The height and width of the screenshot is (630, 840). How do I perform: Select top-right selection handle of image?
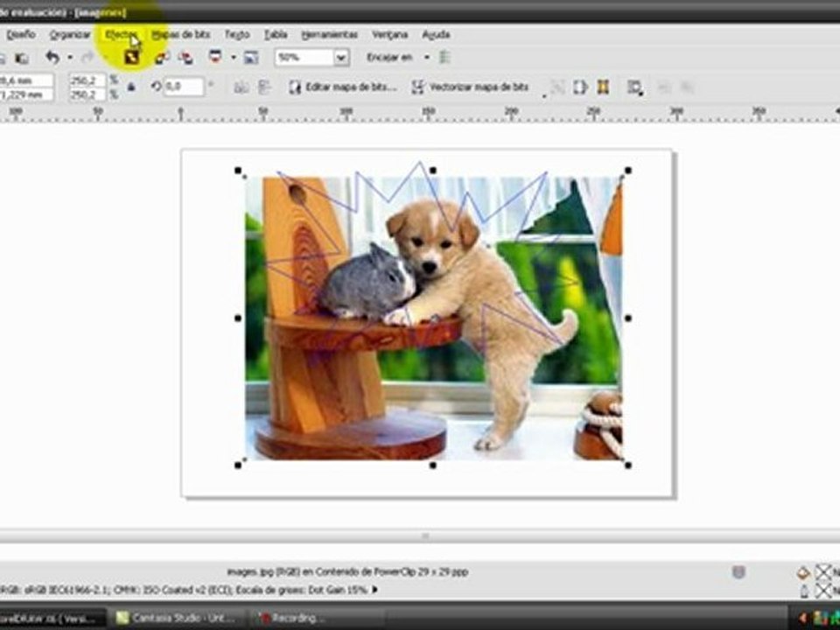[x=628, y=171]
